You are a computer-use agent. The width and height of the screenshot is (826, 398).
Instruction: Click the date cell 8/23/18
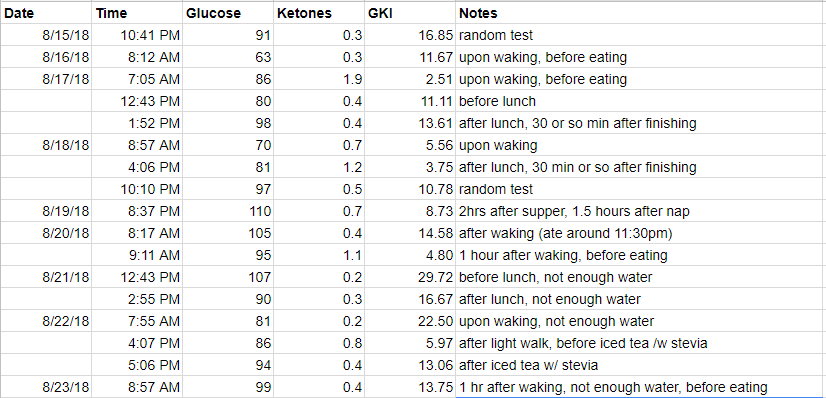tap(46, 387)
